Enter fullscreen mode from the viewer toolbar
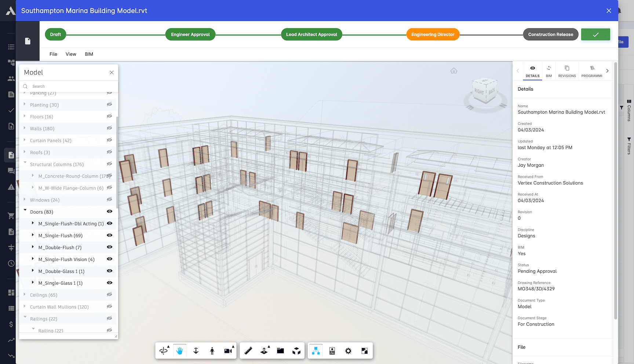The height and width of the screenshot is (364, 634). tap(364, 350)
